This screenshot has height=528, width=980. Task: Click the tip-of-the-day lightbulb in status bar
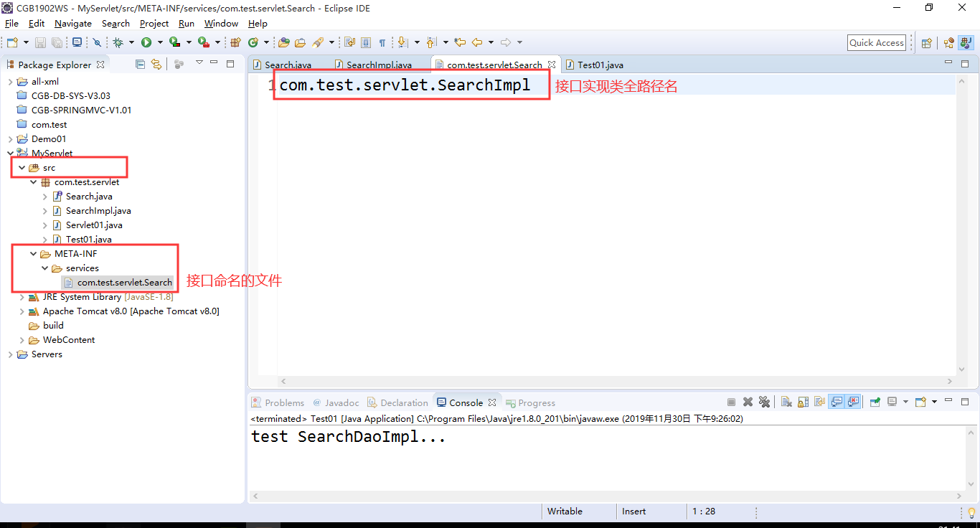click(x=972, y=512)
